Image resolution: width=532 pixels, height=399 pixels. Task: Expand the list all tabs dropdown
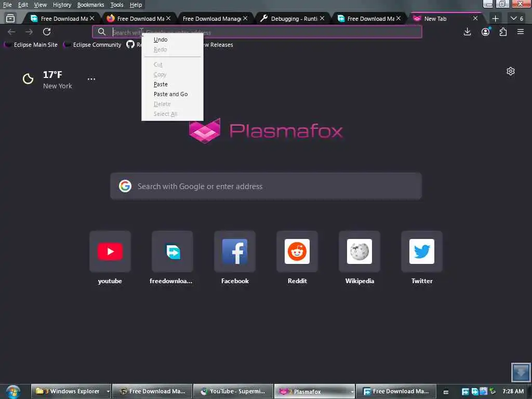pyautogui.click(x=517, y=19)
